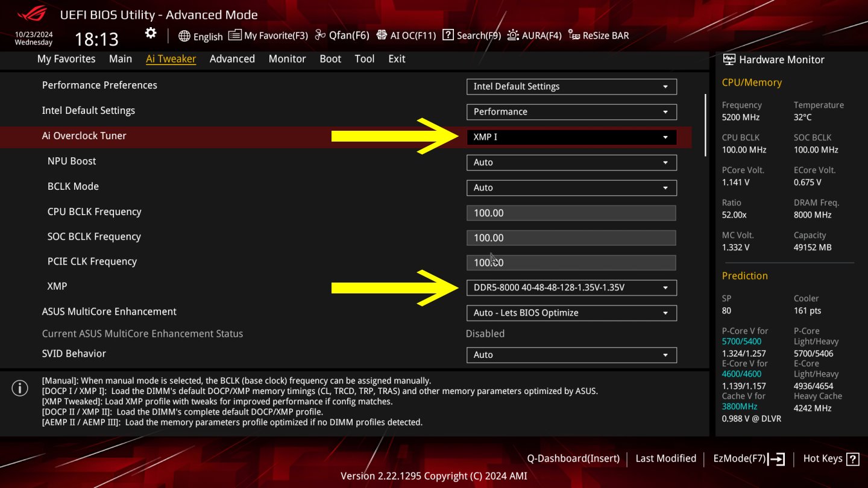
Task: Click the PCIE CLK Frequency field
Action: pyautogui.click(x=571, y=262)
